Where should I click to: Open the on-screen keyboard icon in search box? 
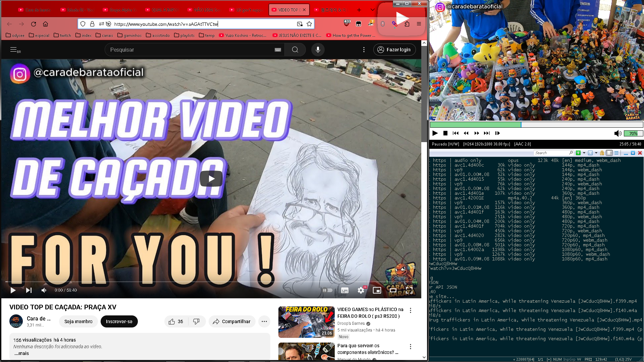(278, 50)
